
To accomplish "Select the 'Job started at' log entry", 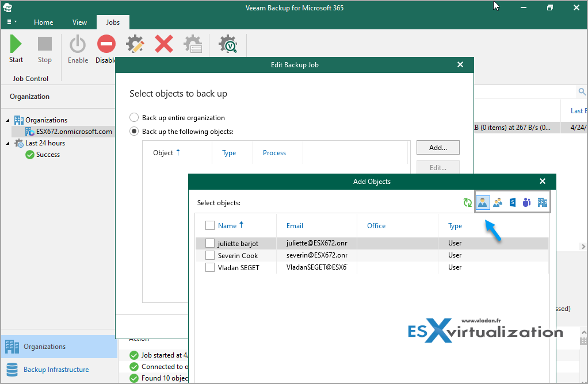I will tap(159, 355).
